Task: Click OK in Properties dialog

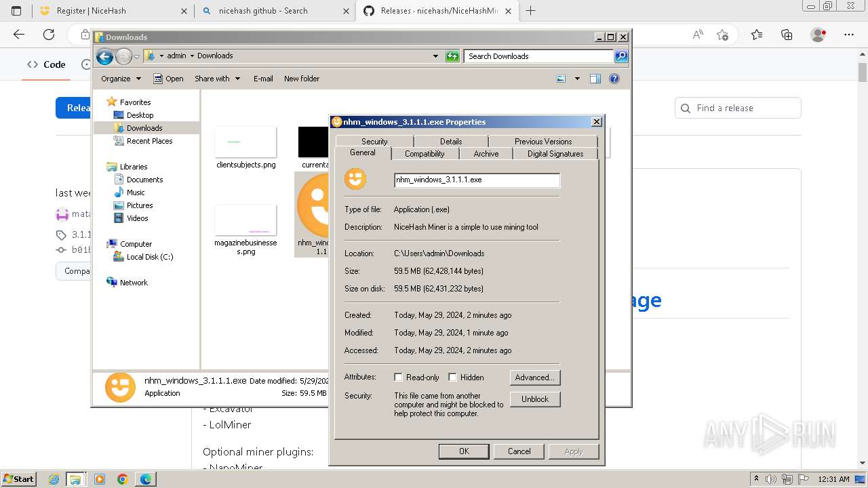Action: click(464, 451)
